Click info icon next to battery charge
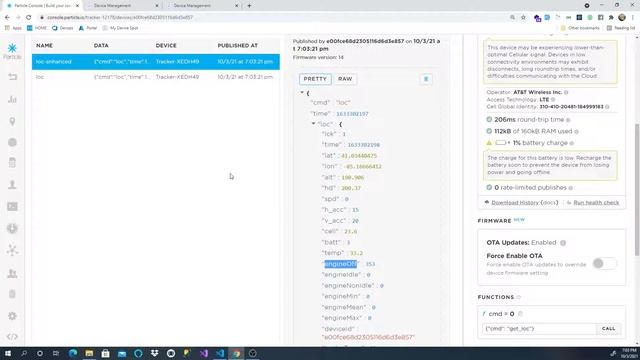640x360 pixels. pyautogui.click(x=572, y=143)
